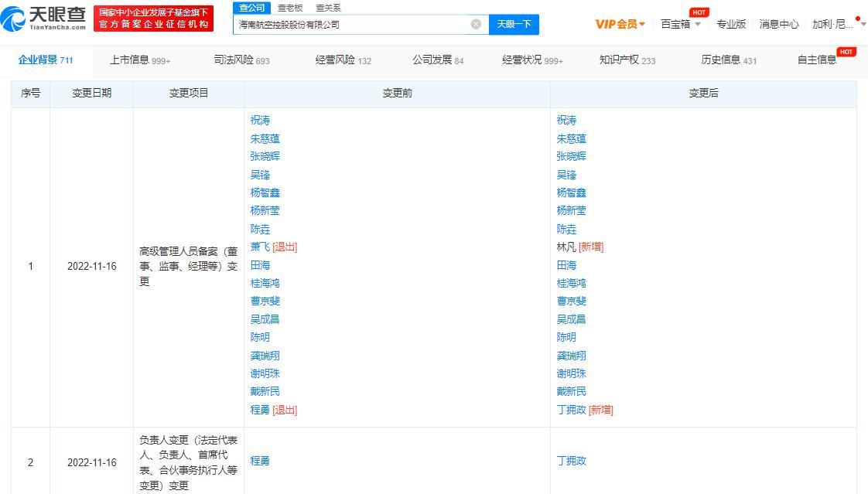Open 朱慈蕴 in the 变更前 column
Viewport: 868px width, 494px height.
coord(265,138)
